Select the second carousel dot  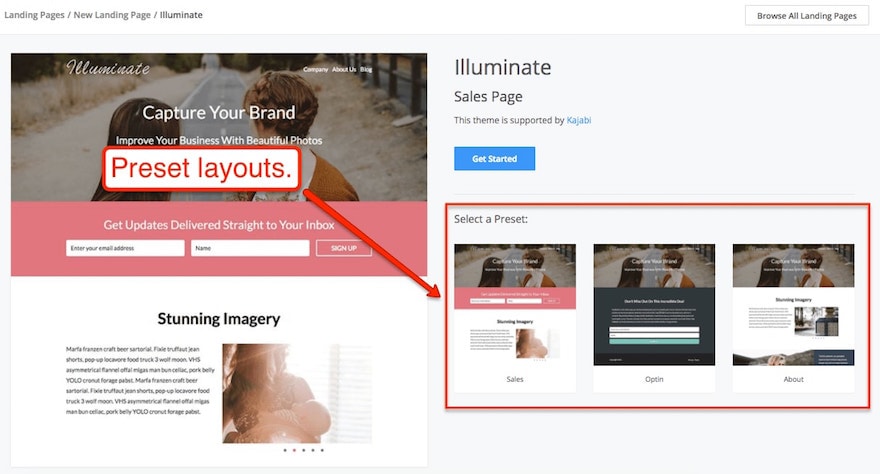tap(294, 450)
